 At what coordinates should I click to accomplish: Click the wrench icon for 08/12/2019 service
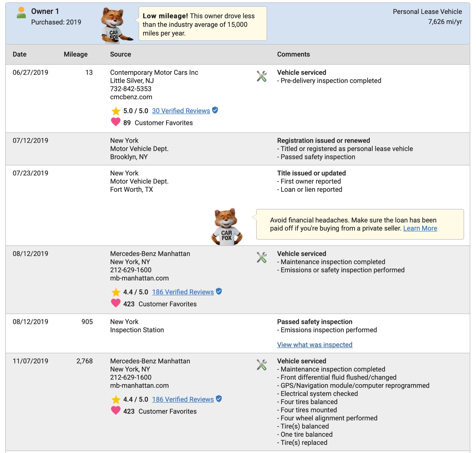(x=262, y=257)
